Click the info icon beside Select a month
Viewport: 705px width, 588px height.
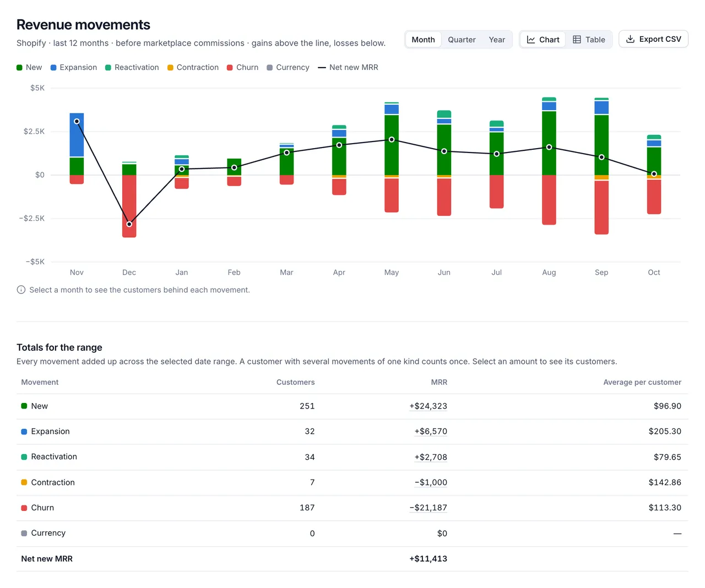click(21, 290)
